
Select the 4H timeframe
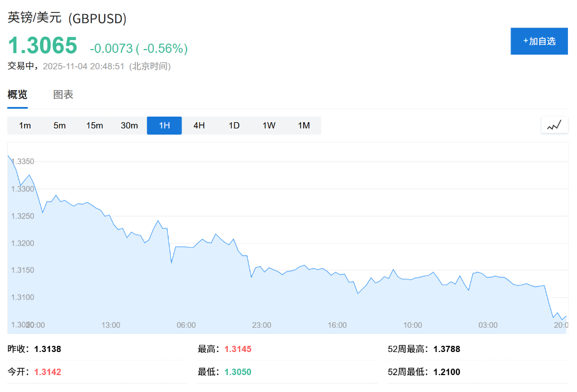[199, 126]
